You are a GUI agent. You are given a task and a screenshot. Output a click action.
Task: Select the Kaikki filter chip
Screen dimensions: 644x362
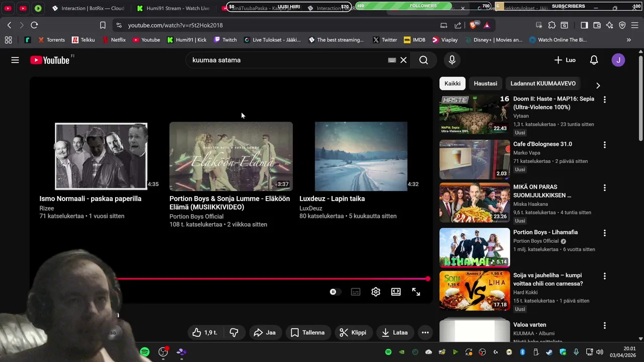tap(452, 83)
